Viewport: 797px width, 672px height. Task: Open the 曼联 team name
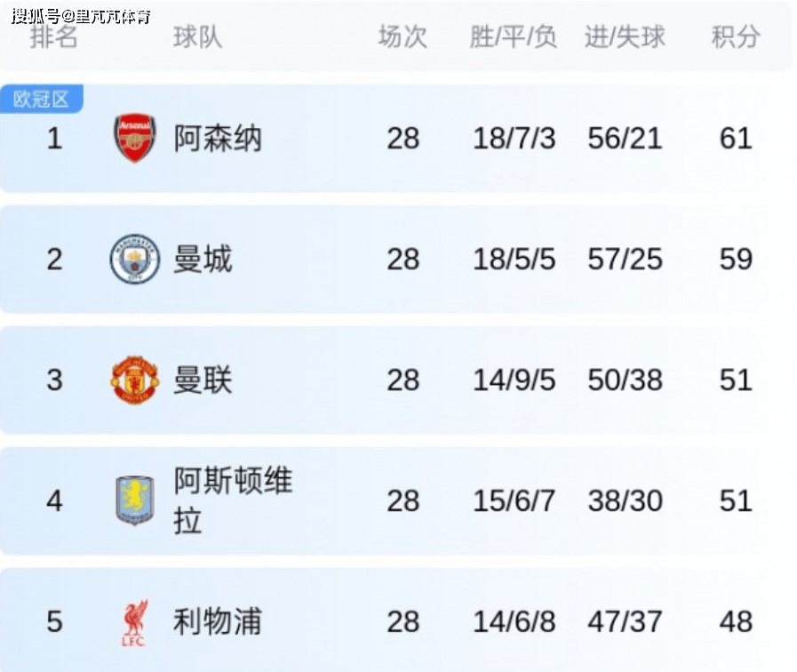pos(203,380)
